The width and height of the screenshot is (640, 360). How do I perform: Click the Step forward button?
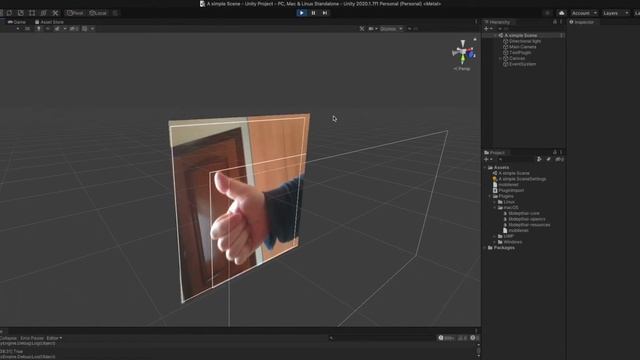tap(325, 13)
